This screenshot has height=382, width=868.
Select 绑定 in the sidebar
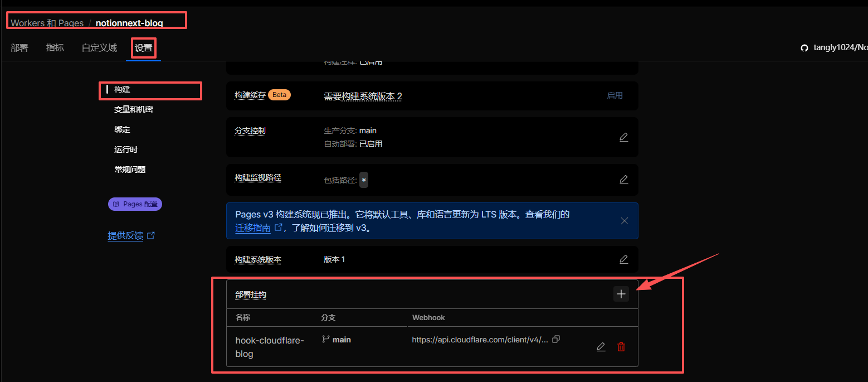[123, 129]
